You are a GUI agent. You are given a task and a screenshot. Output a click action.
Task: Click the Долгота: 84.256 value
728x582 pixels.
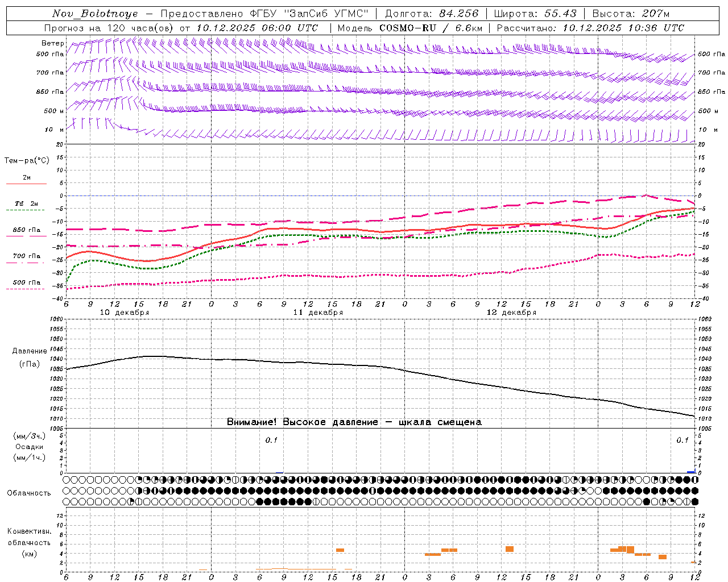432,14
